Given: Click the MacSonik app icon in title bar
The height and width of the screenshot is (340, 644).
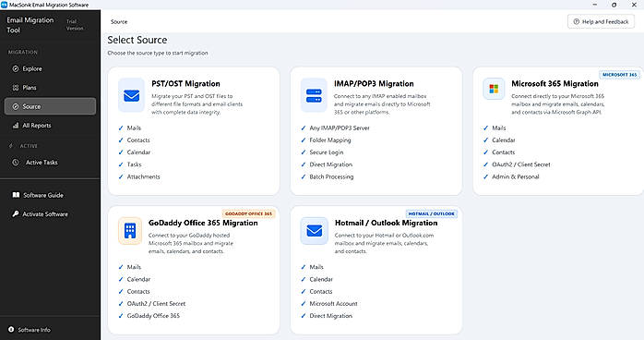Looking at the screenshot, I should tap(4, 5).
